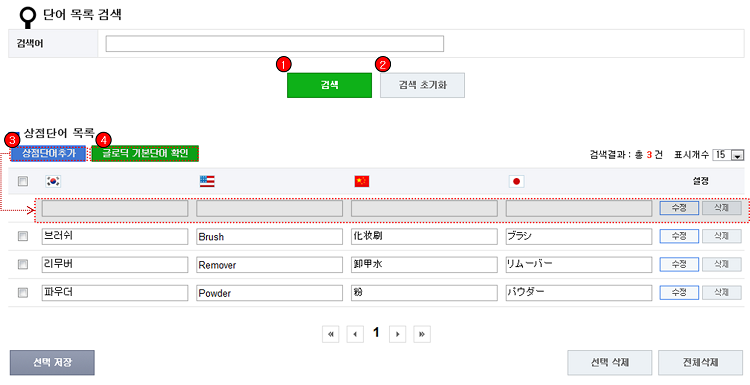
Task: Click the magnifier icon beside 단어 목록 검색
Action: [x=29, y=17]
